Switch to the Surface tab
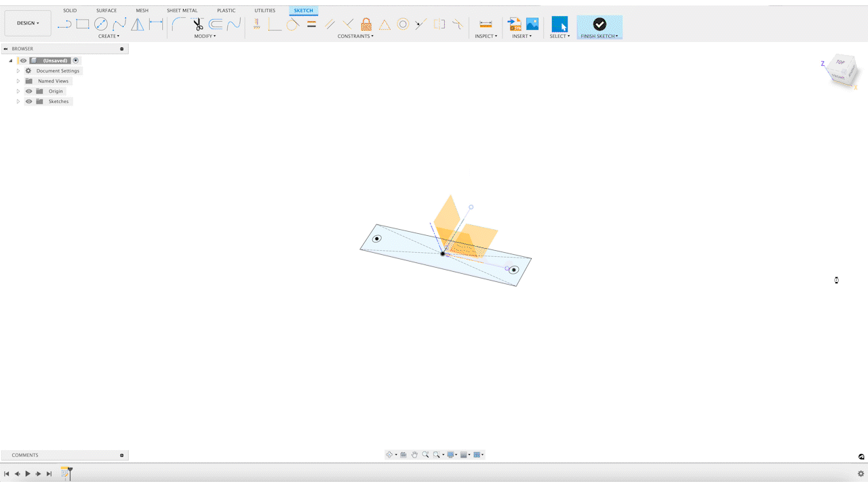868x488 pixels. 106,10
